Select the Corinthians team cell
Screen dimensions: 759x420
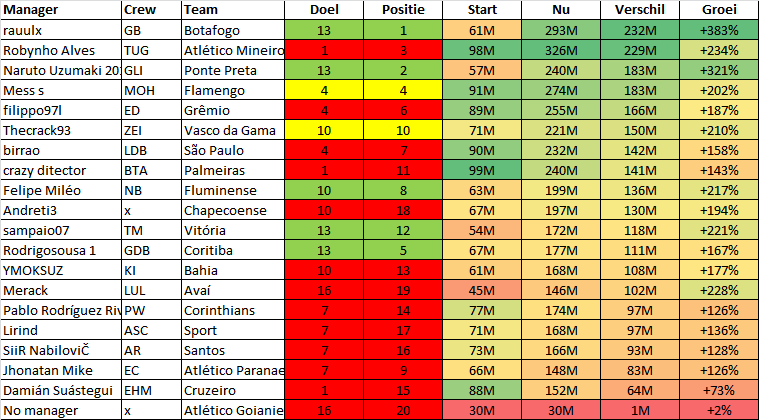(x=233, y=310)
